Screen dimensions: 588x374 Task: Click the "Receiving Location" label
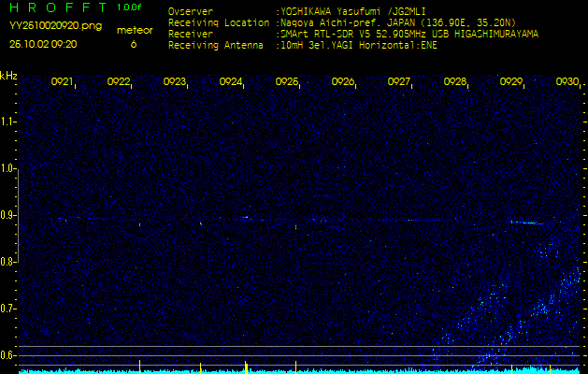(x=219, y=22)
